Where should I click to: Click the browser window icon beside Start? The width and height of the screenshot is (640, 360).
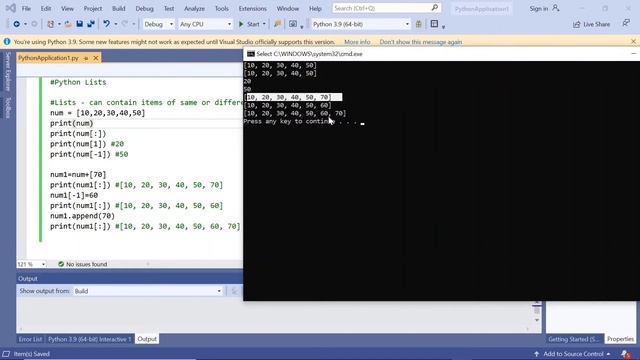point(293,24)
